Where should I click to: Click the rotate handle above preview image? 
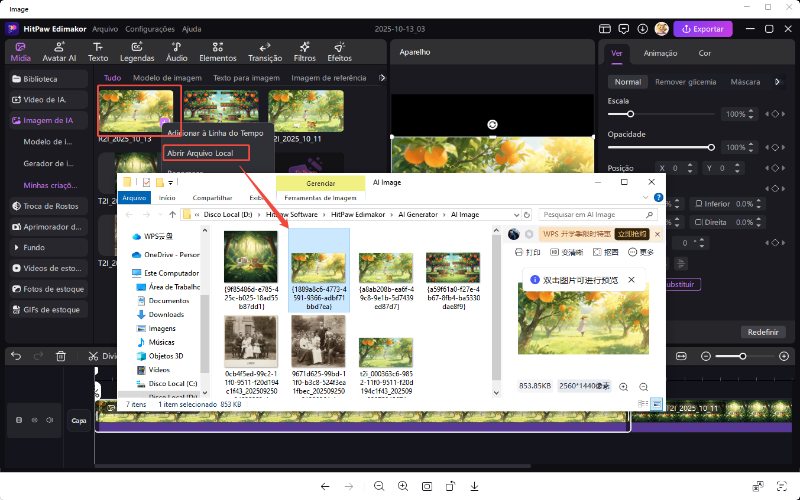[x=492, y=124]
